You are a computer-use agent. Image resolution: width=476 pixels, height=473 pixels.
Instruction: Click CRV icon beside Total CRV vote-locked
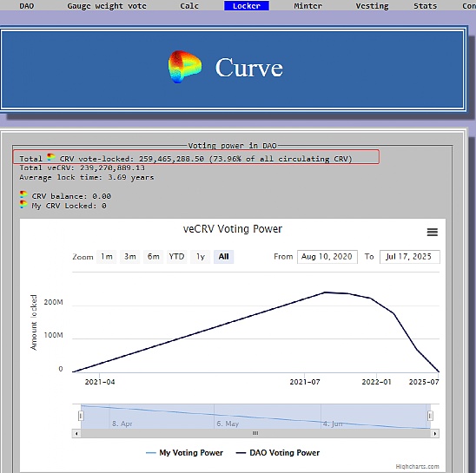point(51,157)
